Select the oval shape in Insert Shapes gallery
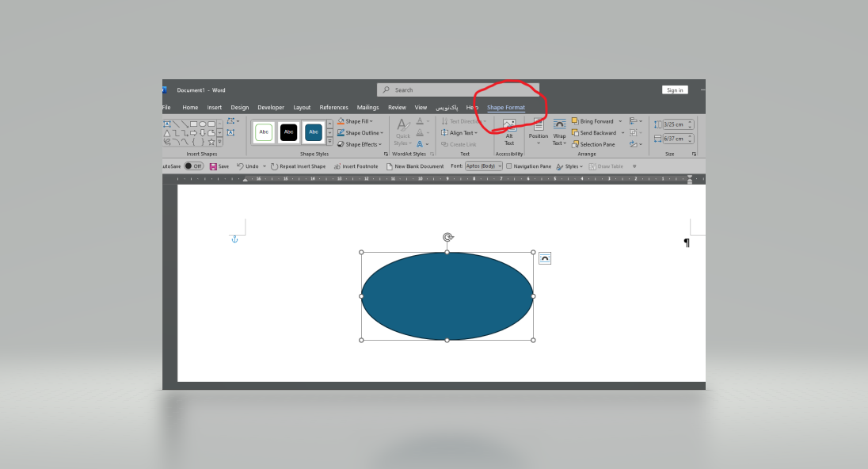Screen dimensions: 868x469 coord(203,124)
